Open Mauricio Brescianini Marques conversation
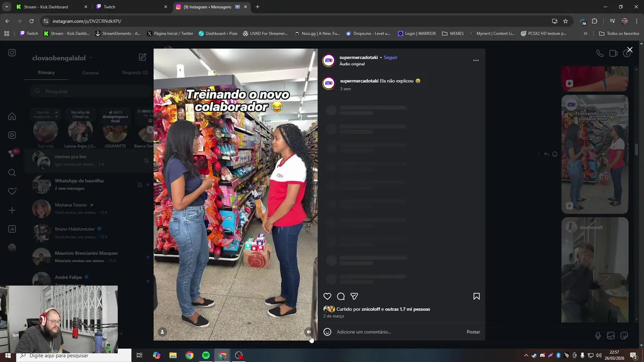 point(89,257)
